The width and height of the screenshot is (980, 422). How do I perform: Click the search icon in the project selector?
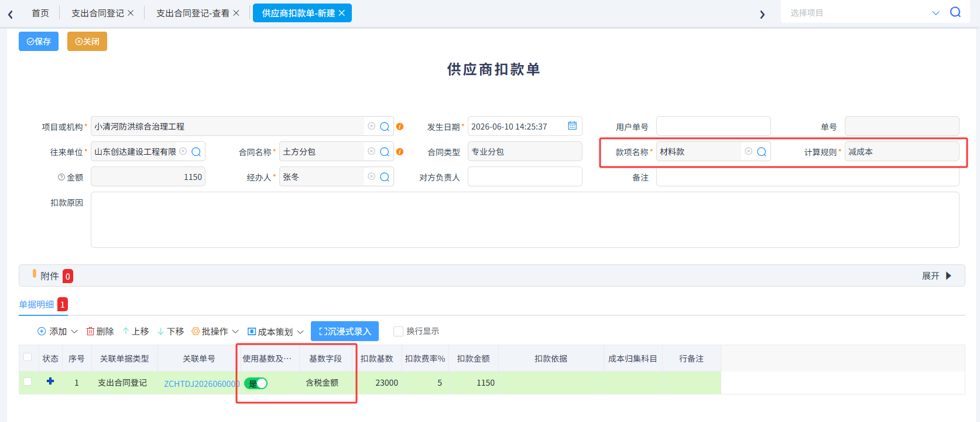coord(955,12)
